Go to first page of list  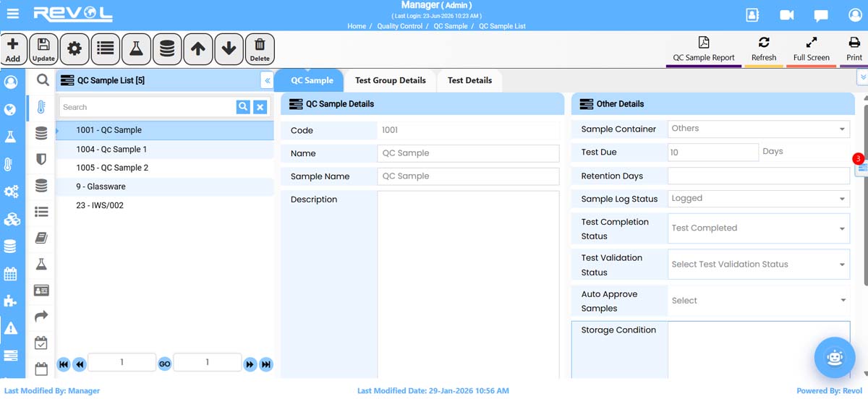(64, 364)
